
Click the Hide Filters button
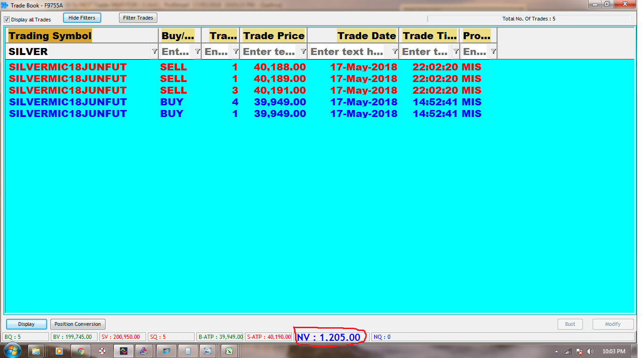[x=82, y=18]
